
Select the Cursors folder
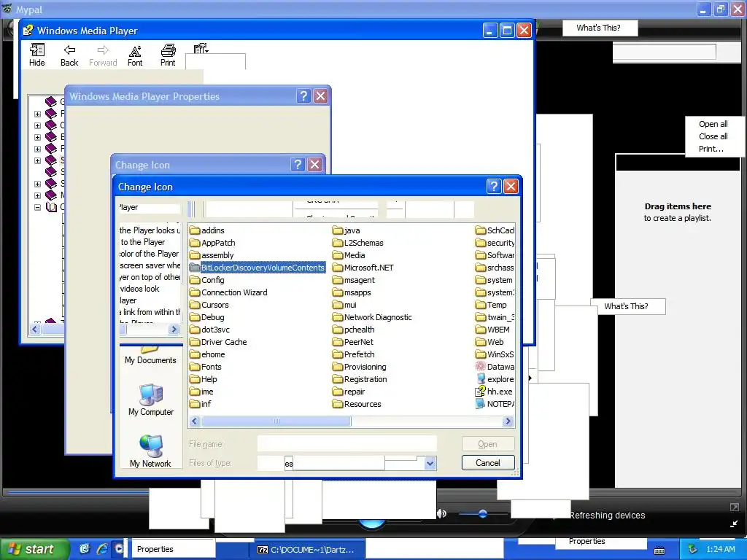[x=209, y=305]
